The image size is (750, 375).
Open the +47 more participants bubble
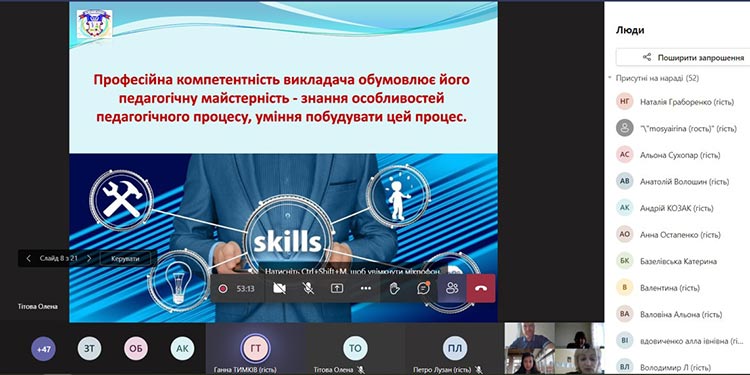pos(44,349)
